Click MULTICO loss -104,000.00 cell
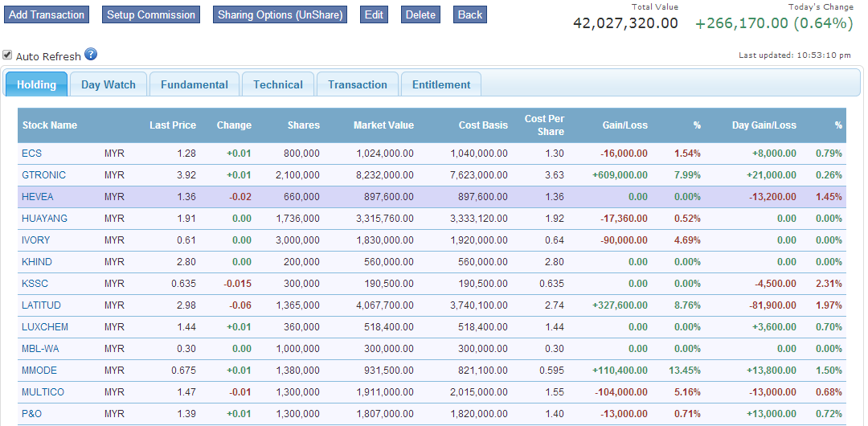This screenshot has width=868, height=426. click(x=621, y=391)
